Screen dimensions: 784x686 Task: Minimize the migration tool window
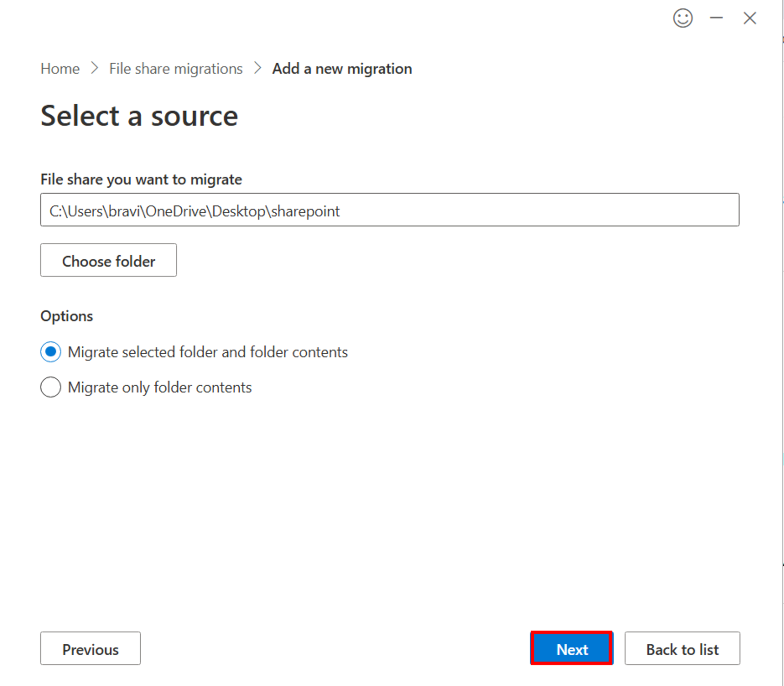[717, 19]
